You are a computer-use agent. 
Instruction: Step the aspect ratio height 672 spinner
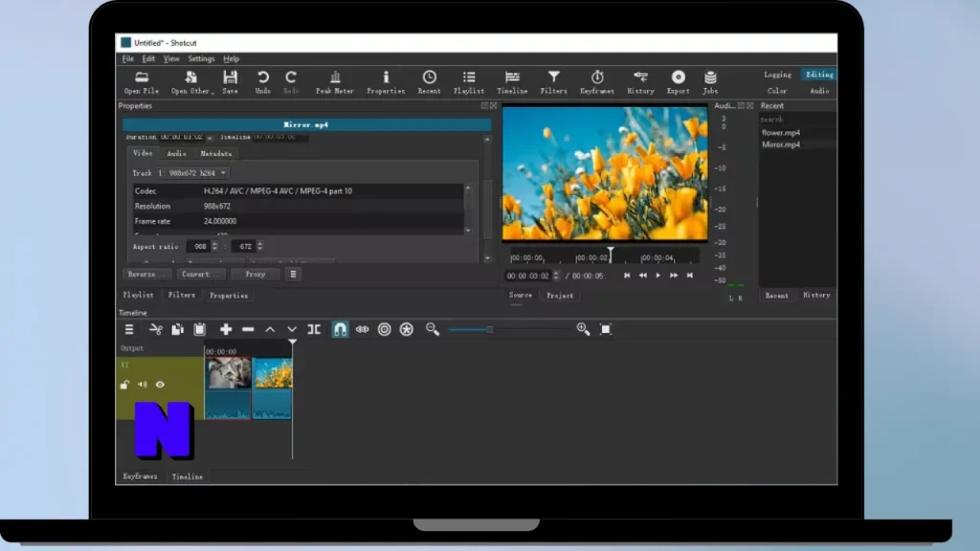pos(260,246)
